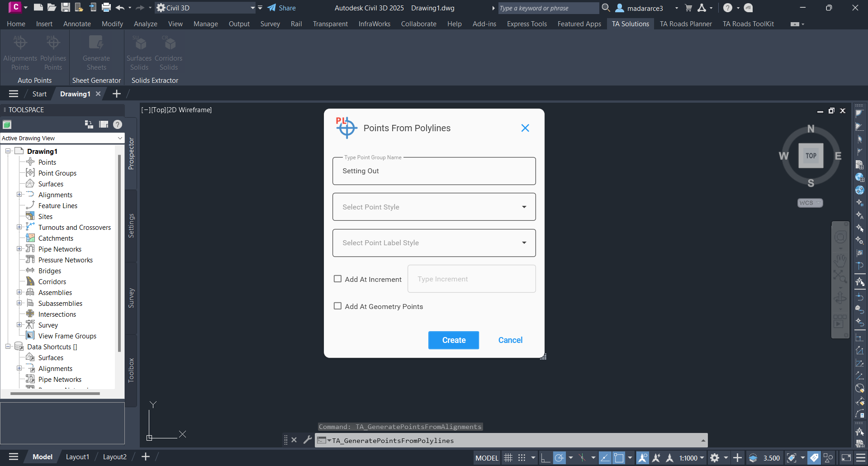Click the command line customize wrench icon
The height and width of the screenshot is (466, 868).
(308, 440)
